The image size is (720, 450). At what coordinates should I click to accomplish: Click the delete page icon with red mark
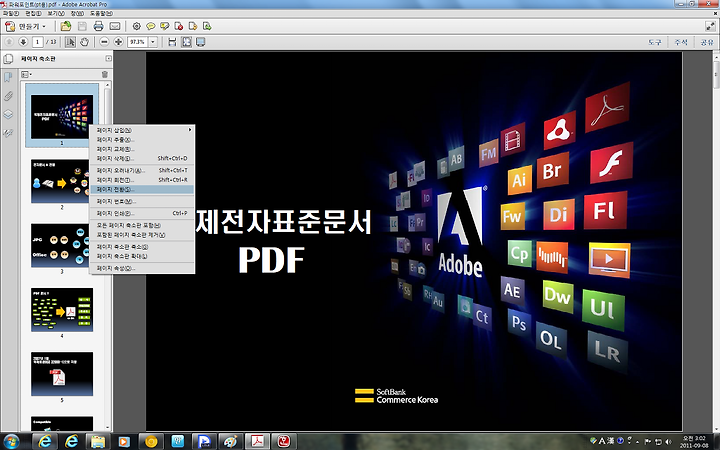click(179, 26)
